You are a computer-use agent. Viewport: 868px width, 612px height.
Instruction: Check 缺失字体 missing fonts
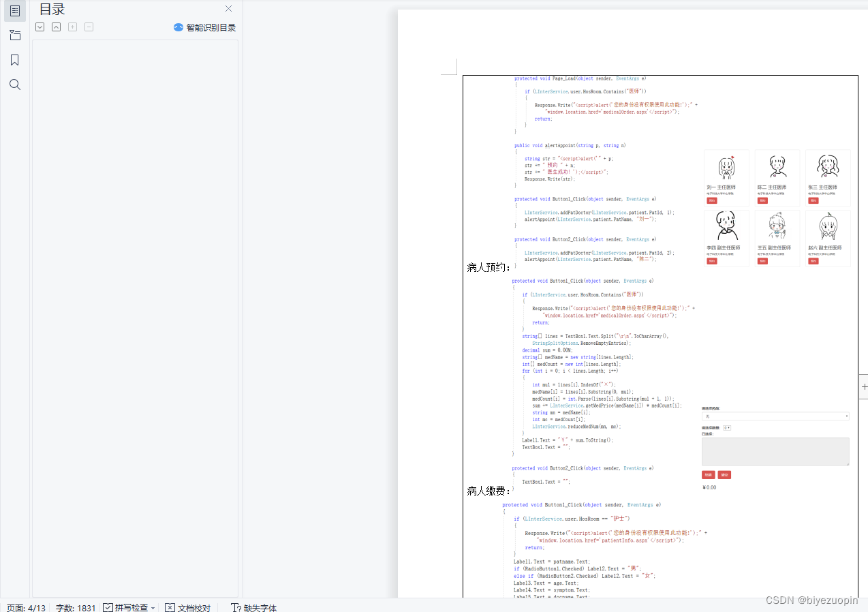pyautogui.click(x=254, y=607)
